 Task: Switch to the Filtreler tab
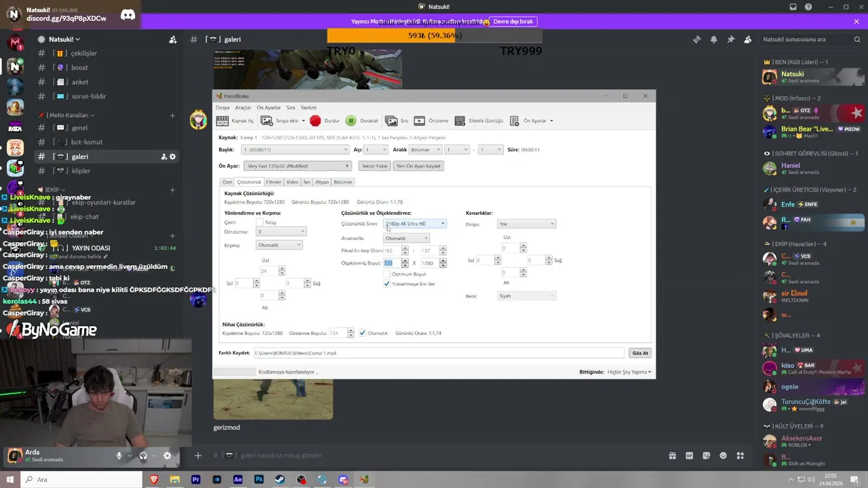(274, 182)
